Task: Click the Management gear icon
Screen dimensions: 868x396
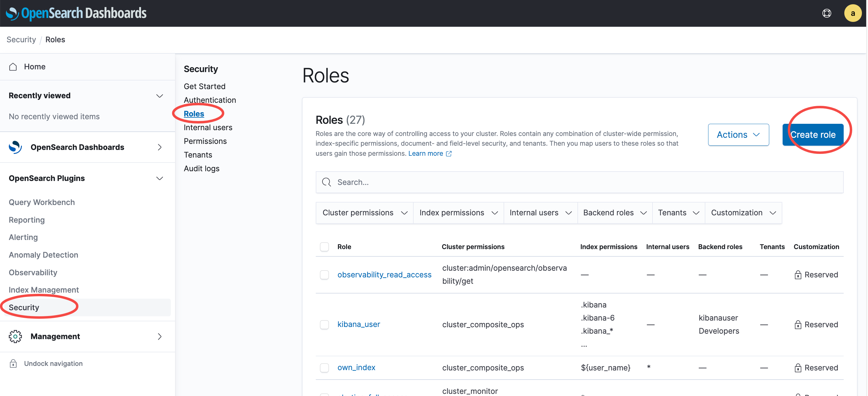Action: point(15,336)
